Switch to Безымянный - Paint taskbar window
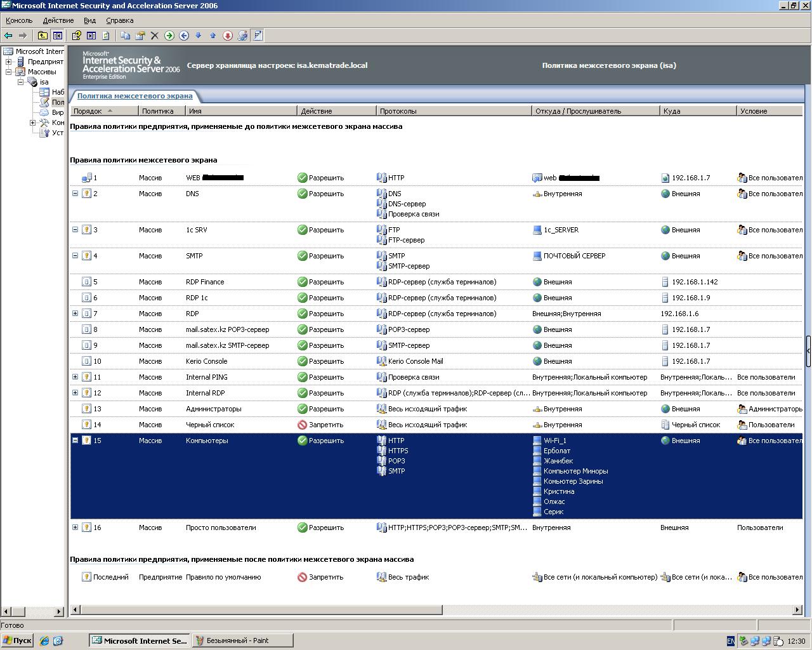Screen dimensions: 812x650 point(242,640)
